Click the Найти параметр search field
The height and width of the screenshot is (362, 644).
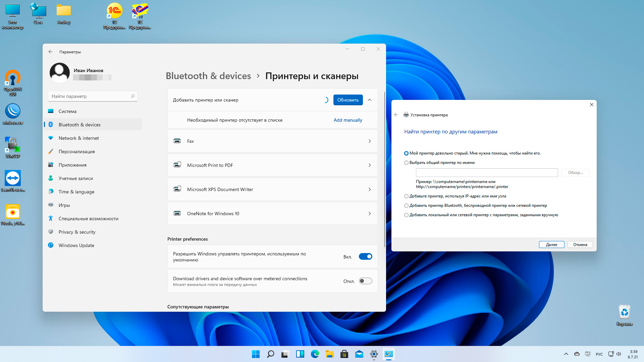tap(91, 96)
